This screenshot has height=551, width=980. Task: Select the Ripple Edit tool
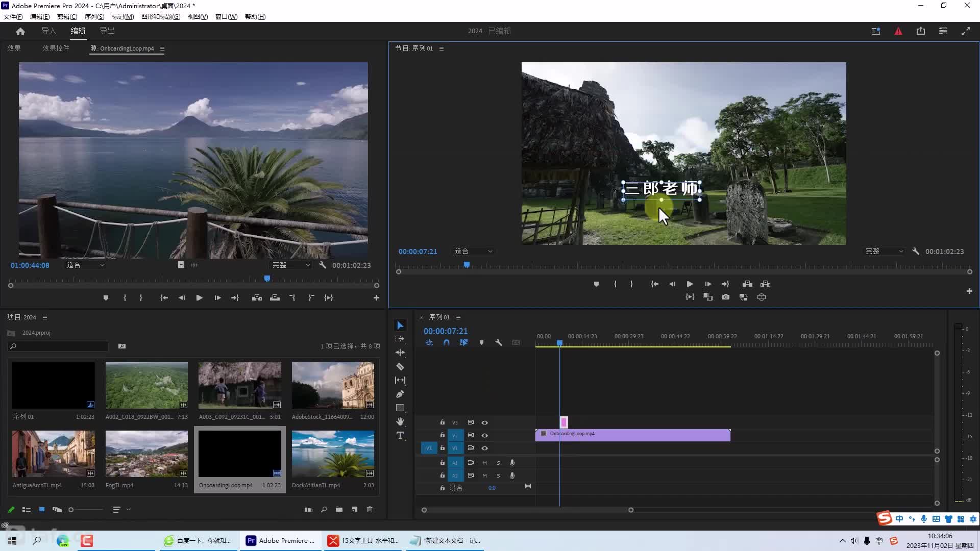click(x=400, y=353)
